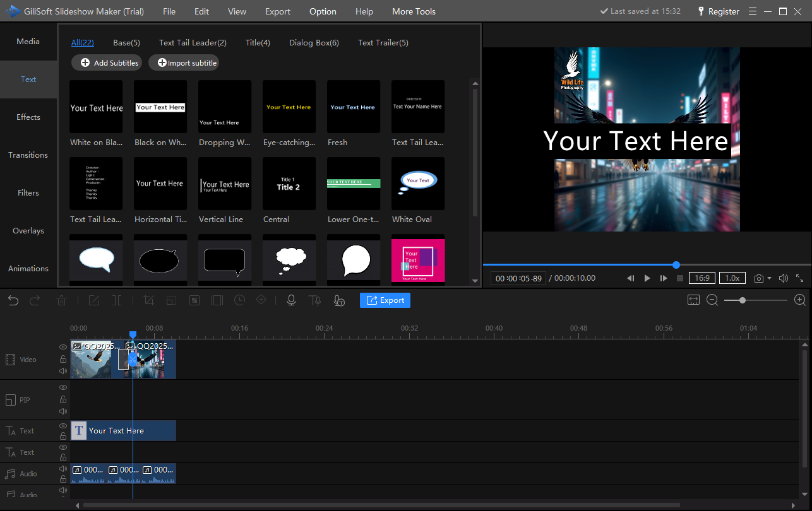Open the 16:9 aspect ratio selector
The width and height of the screenshot is (812, 511).
[702, 278]
